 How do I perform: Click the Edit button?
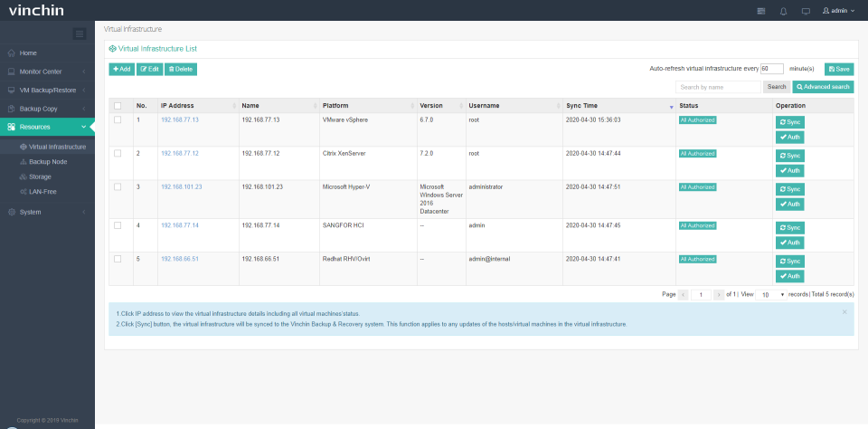(x=149, y=70)
